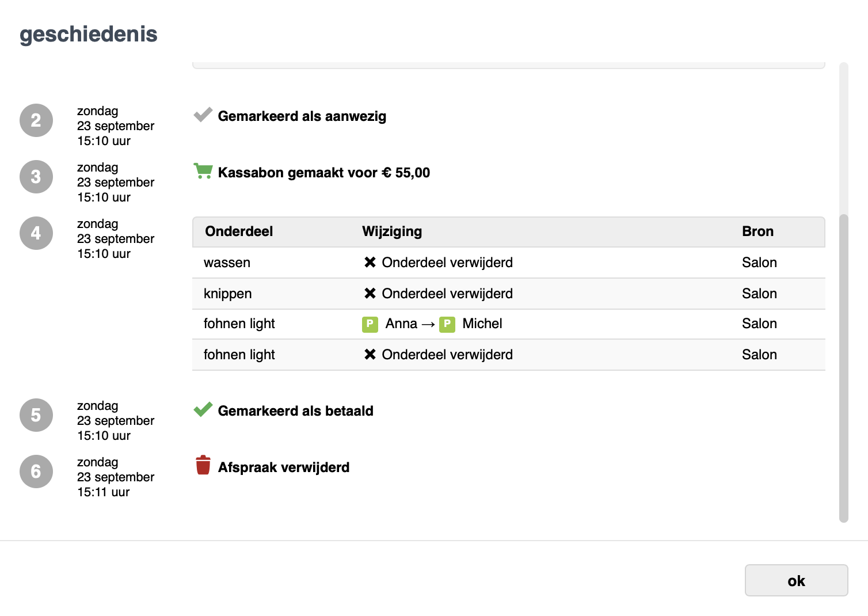Click the Onderdeel column header
This screenshot has width=868, height=616.
(239, 231)
